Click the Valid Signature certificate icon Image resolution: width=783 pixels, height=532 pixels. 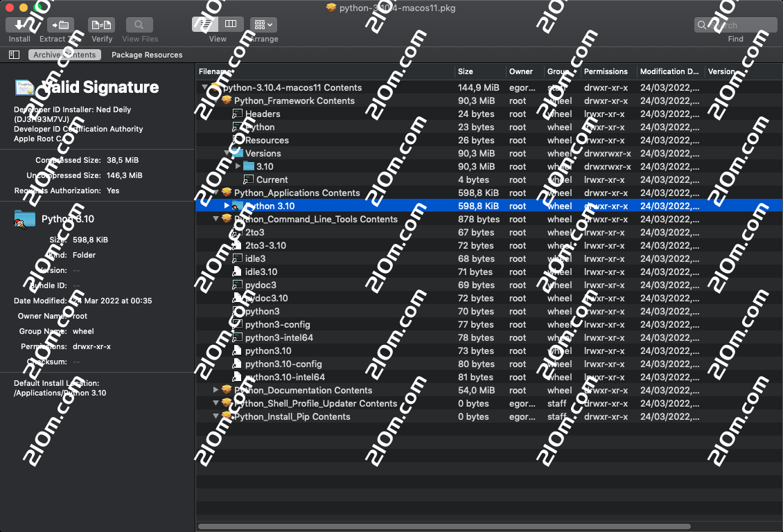[25, 87]
